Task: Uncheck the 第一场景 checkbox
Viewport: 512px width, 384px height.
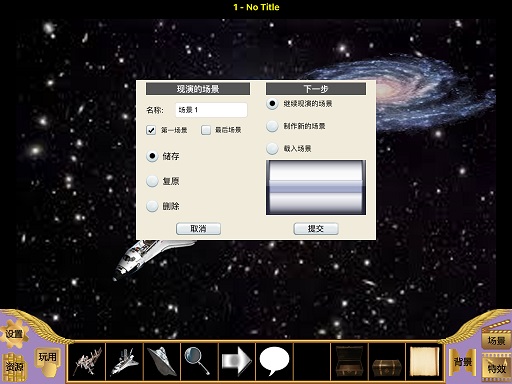Action: coord(151,130)
